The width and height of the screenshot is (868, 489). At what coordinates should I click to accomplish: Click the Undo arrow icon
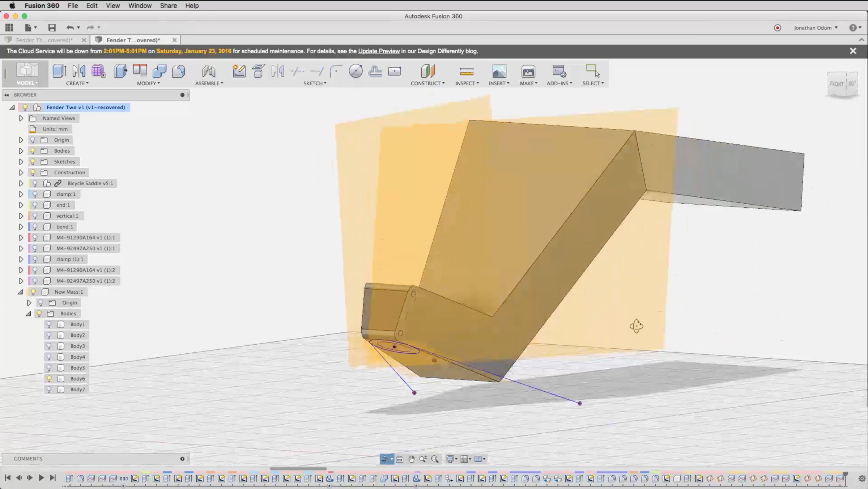coord(70,27)
